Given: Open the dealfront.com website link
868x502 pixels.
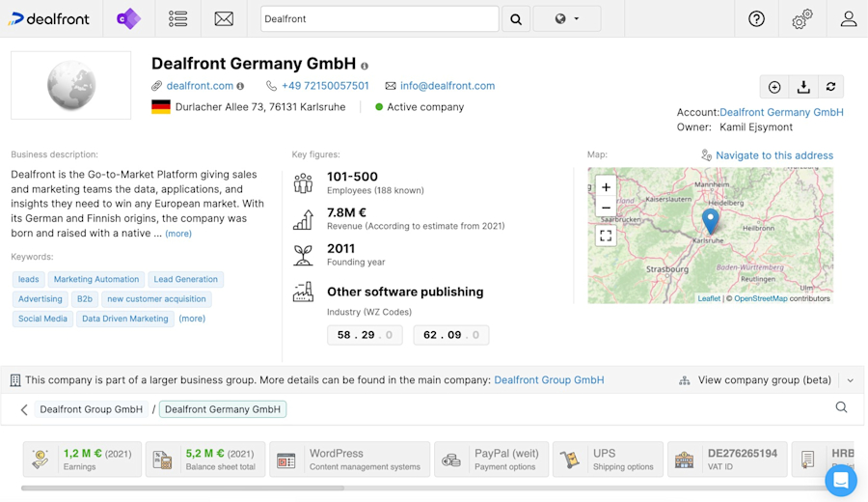Looking at the screenshot, I should [200, 86].
